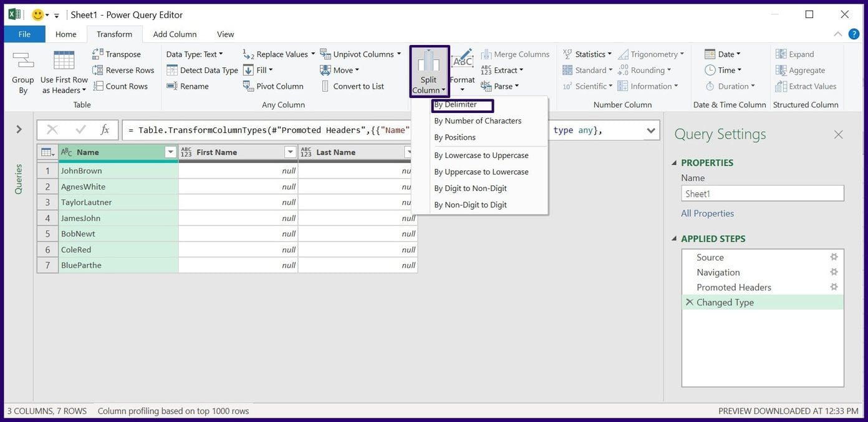
Task: Open the Split Column button
Action: click(x=429, y=71)
